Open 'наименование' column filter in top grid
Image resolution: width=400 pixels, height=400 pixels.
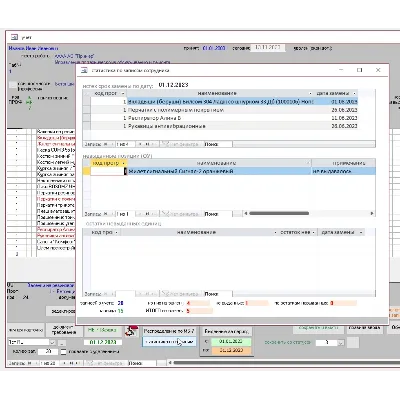tap(310, 94)
